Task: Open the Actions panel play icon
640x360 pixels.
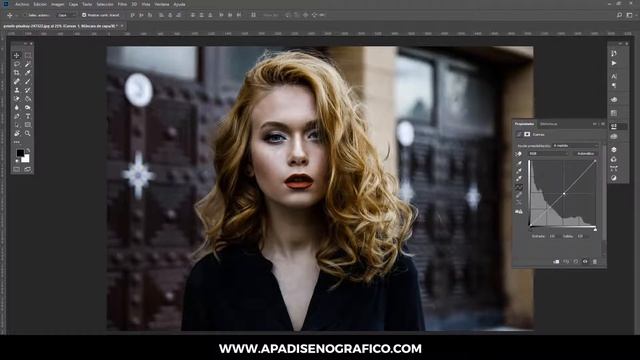Action: pyautogui.click(x=614, y=63)
